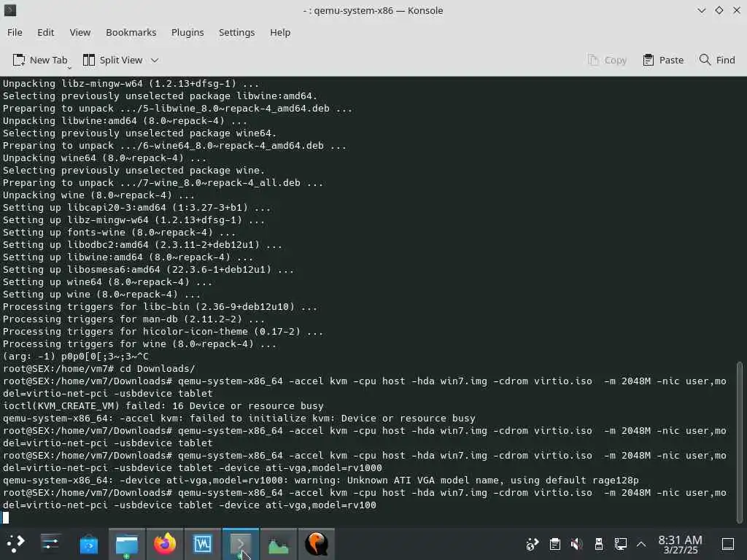747x560 pixels.
Task: Click the Split View button
Action: 113,60
